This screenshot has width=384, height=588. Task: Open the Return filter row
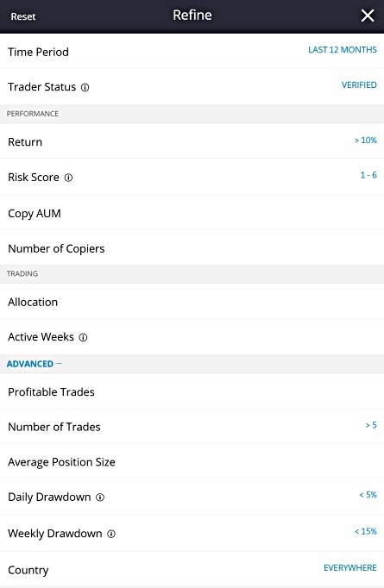pyautogui.click(x=192, y=141)
